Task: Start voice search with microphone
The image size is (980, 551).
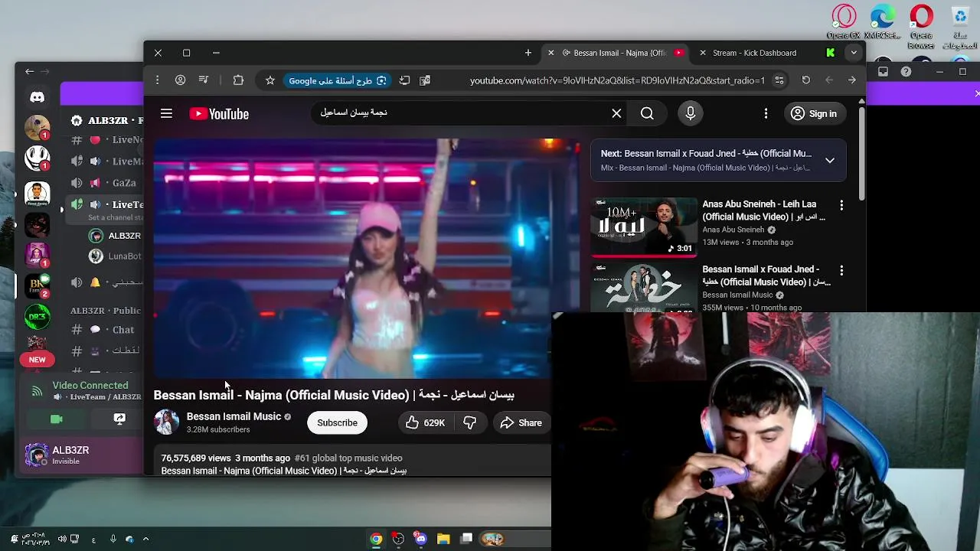Action: coord(691,113)
